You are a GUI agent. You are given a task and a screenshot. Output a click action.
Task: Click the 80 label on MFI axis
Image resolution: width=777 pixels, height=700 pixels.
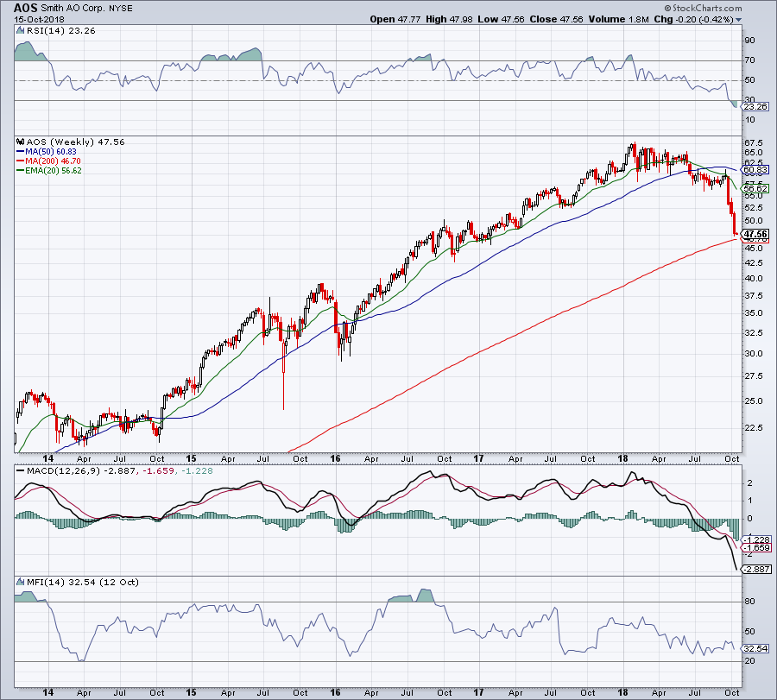point(750,602)
